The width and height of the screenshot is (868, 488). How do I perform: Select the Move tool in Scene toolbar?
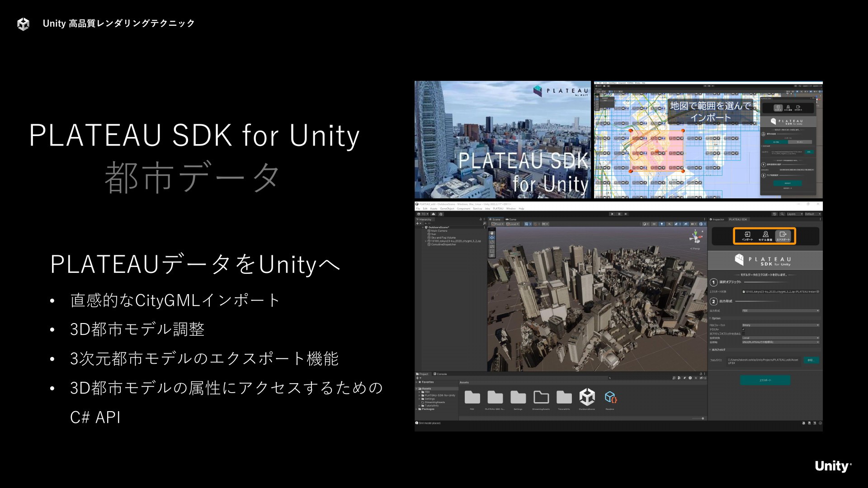click(492, 238)
